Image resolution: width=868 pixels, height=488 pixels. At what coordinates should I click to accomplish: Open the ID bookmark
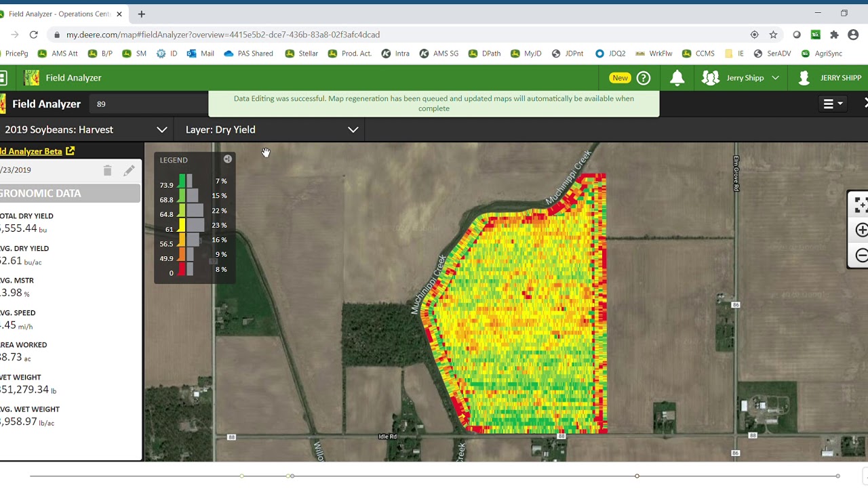pos(167,54)
